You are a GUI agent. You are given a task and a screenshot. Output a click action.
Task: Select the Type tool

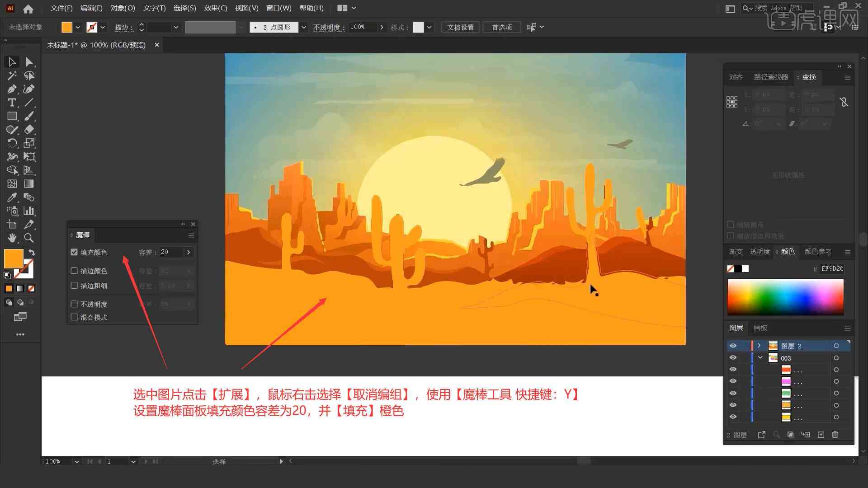coord(11,103)
